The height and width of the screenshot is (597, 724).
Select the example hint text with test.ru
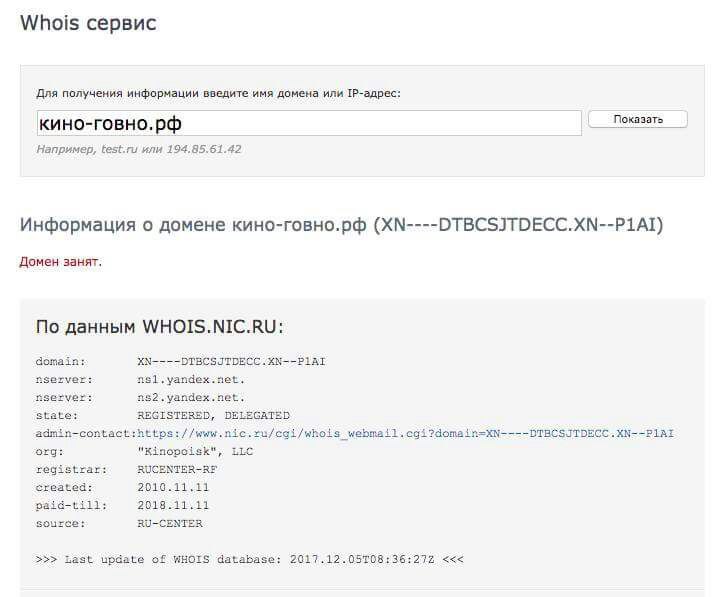[x=139, y=149]
